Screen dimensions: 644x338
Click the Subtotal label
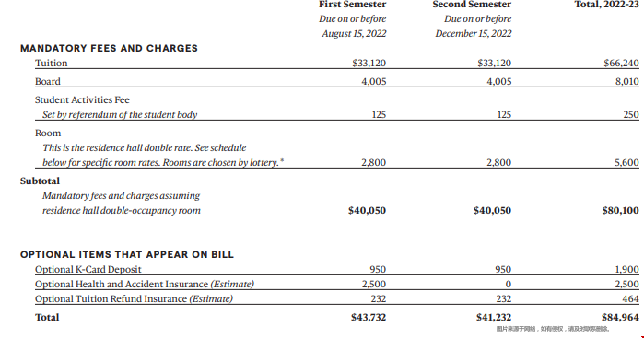pos(40,181)
